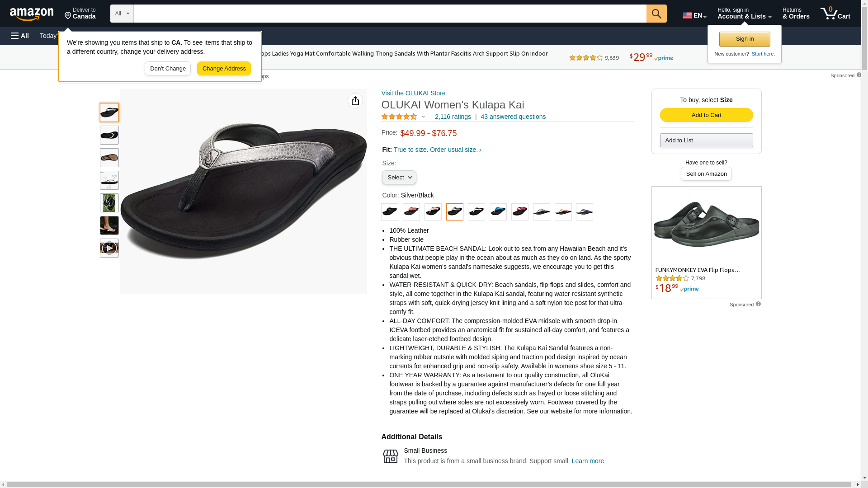868x488 pixels.
Task: Open the Size Select dropdown
Action: 399,178
